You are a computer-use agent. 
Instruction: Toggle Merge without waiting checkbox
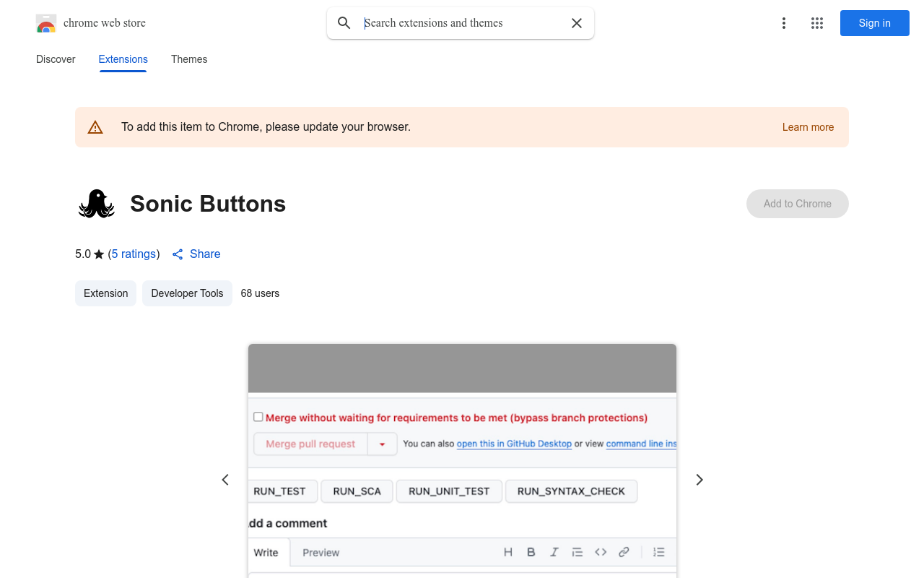(x=258, y=417)
